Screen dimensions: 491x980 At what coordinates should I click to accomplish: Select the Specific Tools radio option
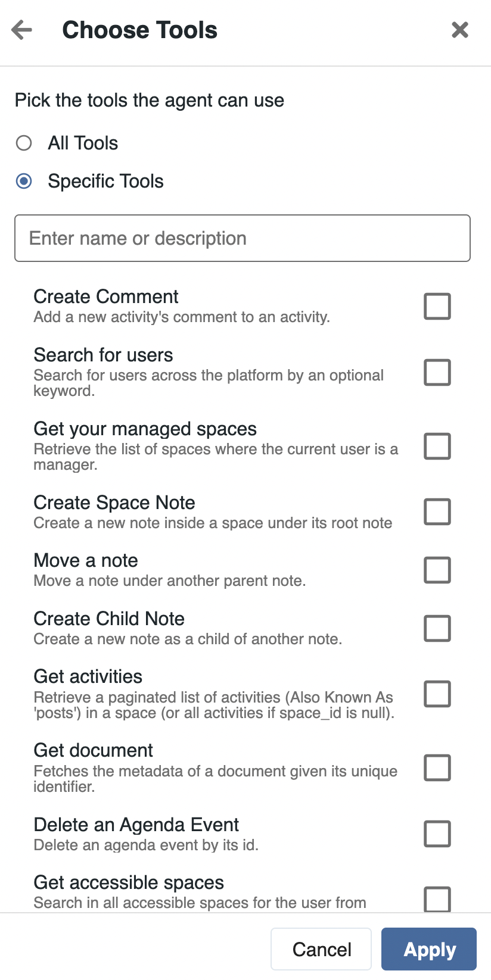pos(24,181)
